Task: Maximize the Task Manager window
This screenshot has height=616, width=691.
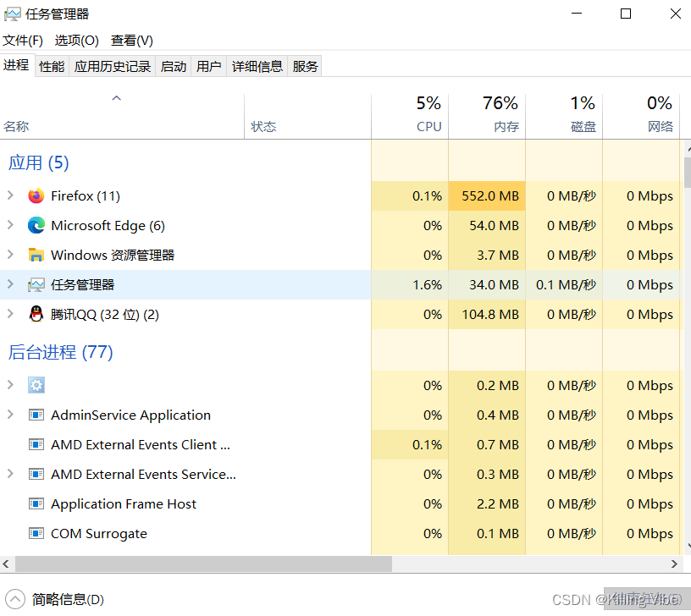Action: [x=625, y=14]
